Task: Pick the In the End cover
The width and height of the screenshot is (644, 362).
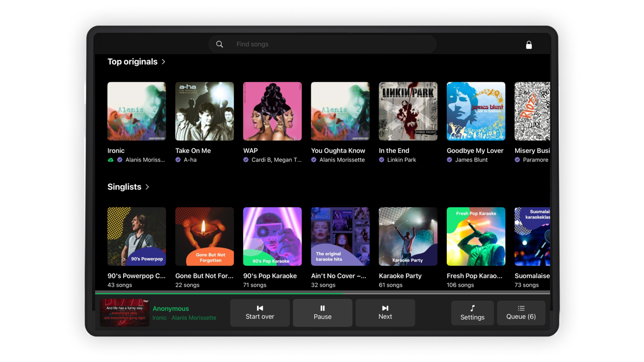Action: pos(408,111)
